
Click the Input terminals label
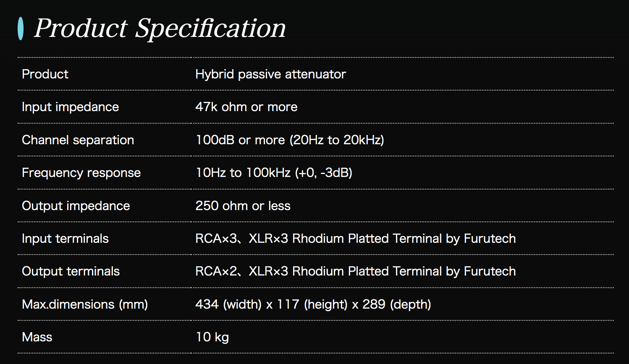coord(65,239)
